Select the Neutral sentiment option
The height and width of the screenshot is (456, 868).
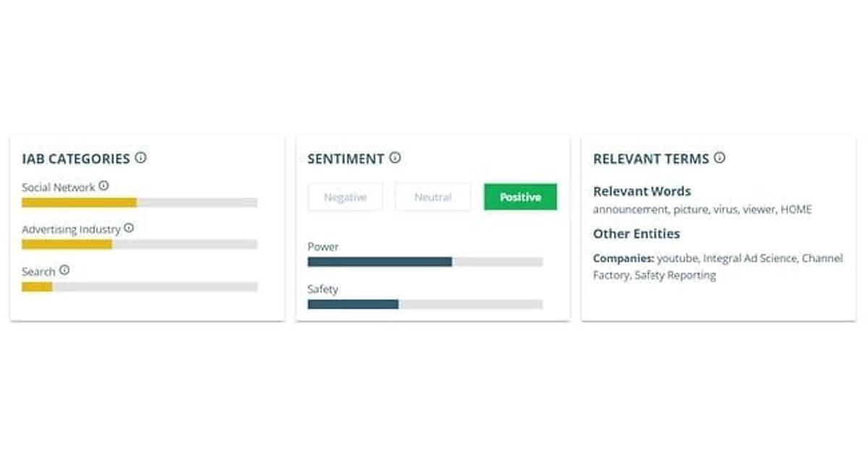(433, 197)
